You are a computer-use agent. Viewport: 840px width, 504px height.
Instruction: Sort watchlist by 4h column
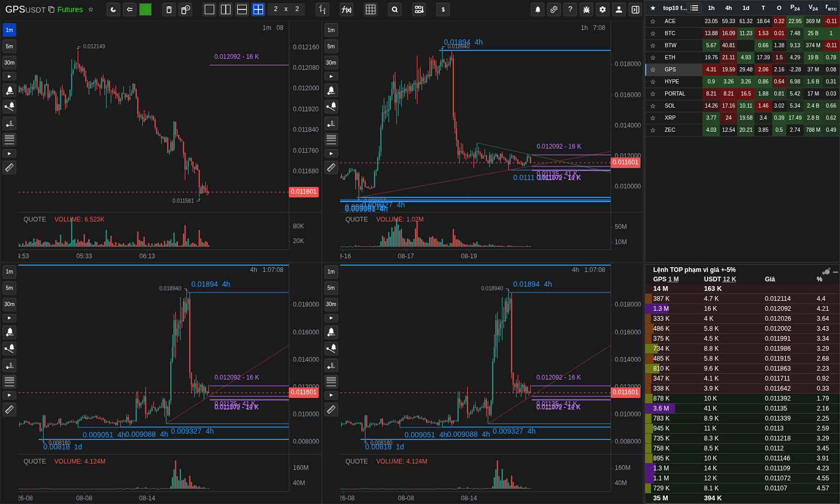click(728, 8)
